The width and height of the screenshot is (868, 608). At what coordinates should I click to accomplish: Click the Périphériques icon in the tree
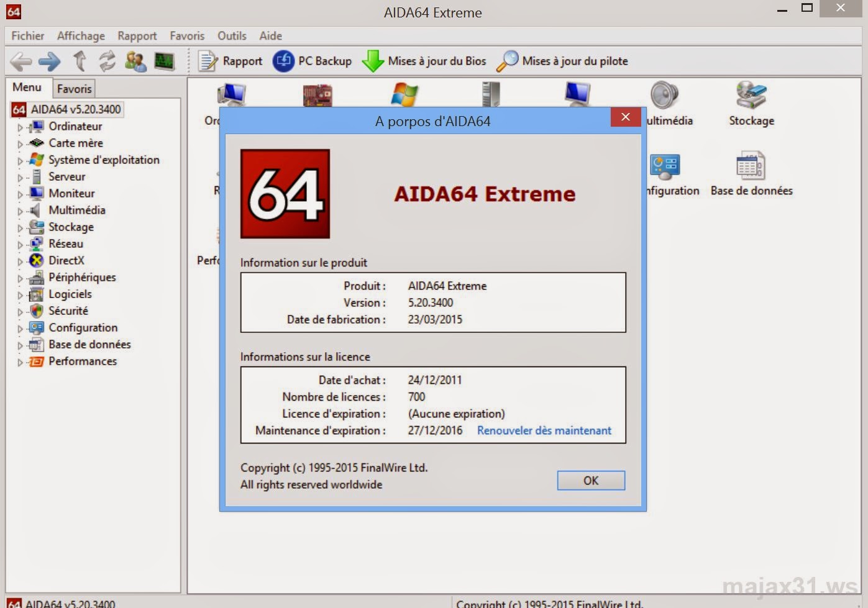click(37, 277)
